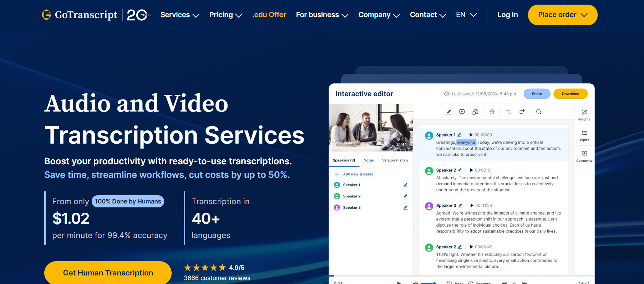Switch to the Speakers (3) tab
The width and height of the screenshot is (644, 284).
[x=344, y=160]
